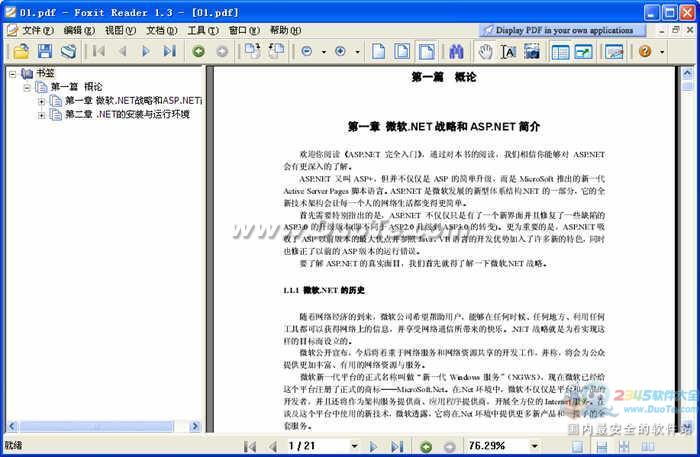Open zoom out dropdown arrow
This screenshot has height=457, width=700.
click(x=324, y=52)
